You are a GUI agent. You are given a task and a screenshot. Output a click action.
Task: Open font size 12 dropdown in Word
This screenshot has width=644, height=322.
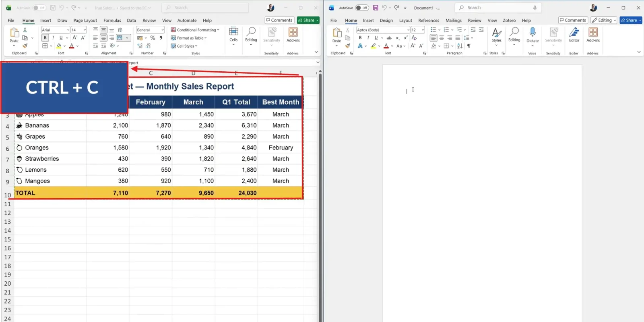click(423, 30)
